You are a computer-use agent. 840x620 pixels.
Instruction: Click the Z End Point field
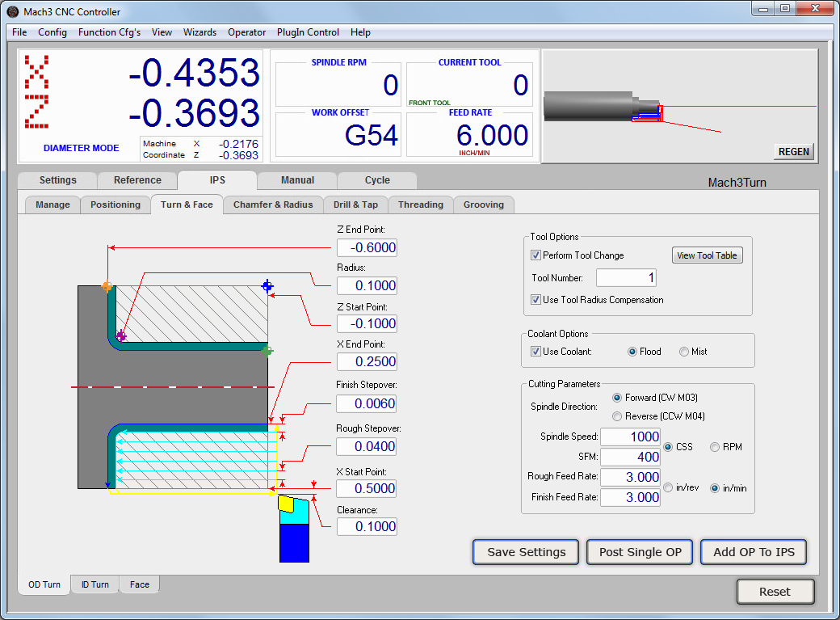coord(367,248)
